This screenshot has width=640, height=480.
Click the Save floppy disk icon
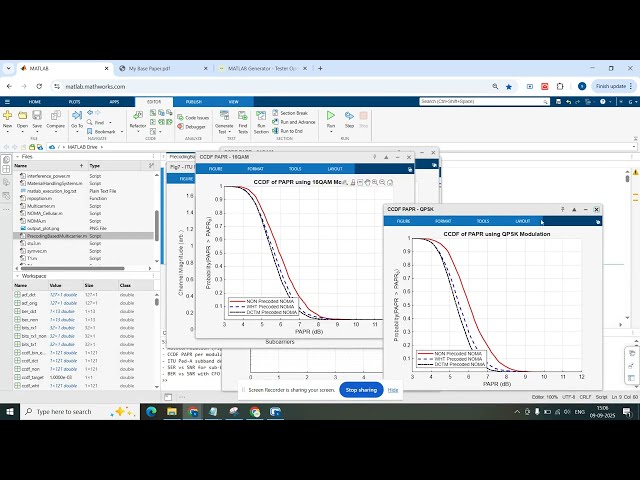click(x=37, y=116)
